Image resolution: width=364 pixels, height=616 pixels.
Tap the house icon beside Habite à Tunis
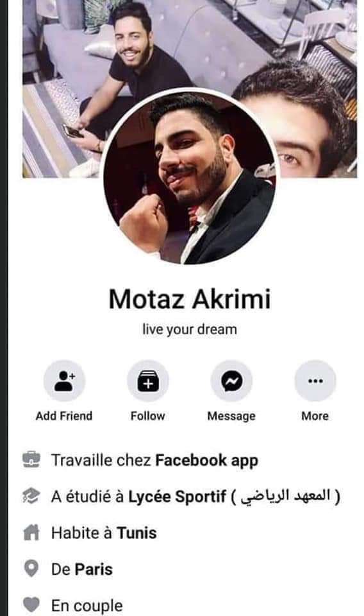[31, 533]
